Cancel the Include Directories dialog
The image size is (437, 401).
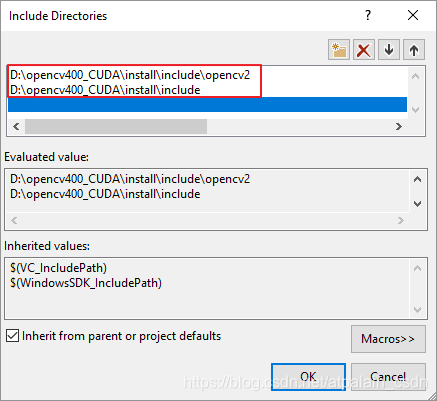click(x=388, y=377)
